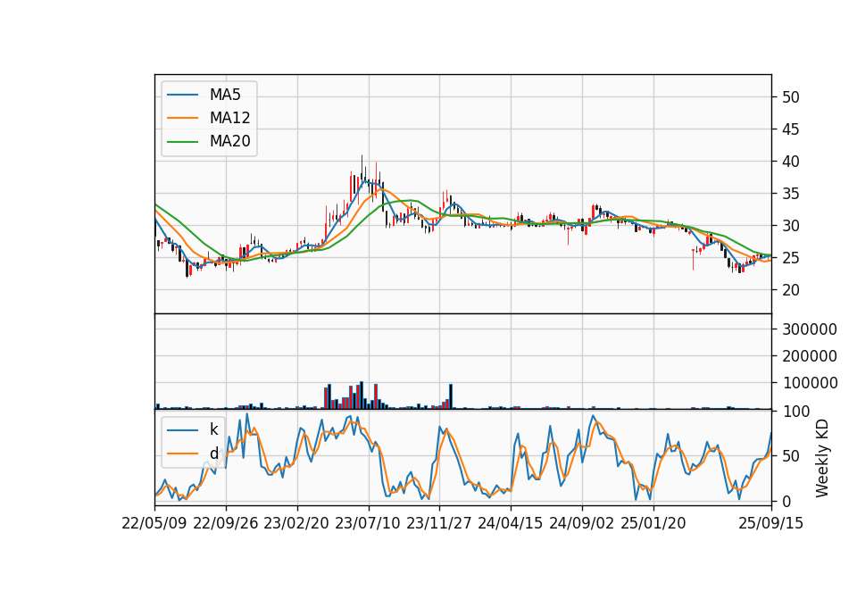Click the 23/02/20 date tick label
Image resolution: width=857 pixels, height=616 pixels.
tap(296, 523)
